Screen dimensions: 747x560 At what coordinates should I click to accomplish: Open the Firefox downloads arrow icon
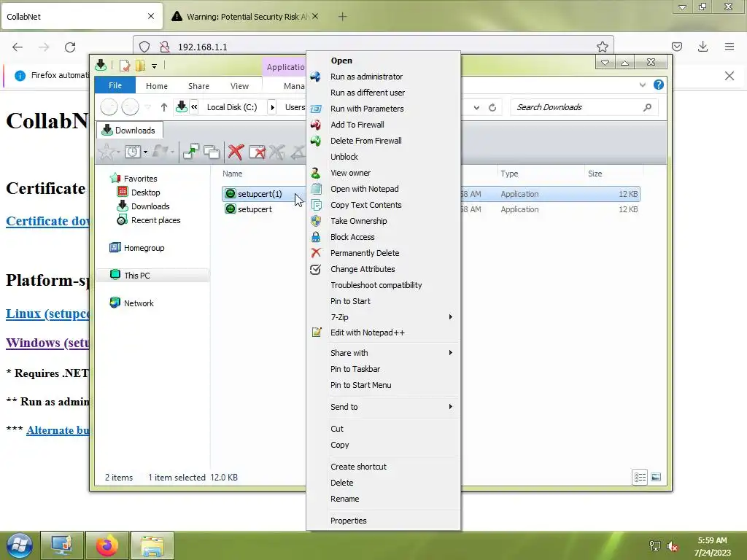(x=703, y=47)
